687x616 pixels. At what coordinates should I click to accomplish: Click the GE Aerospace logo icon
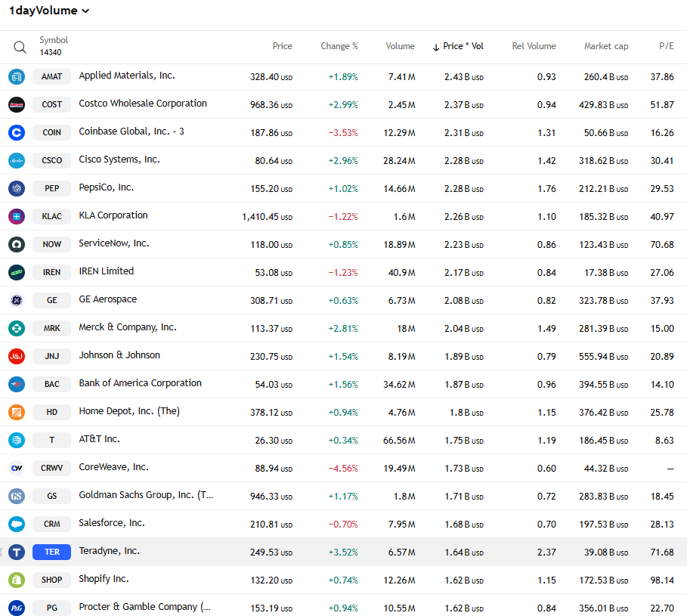pos(17,300)
